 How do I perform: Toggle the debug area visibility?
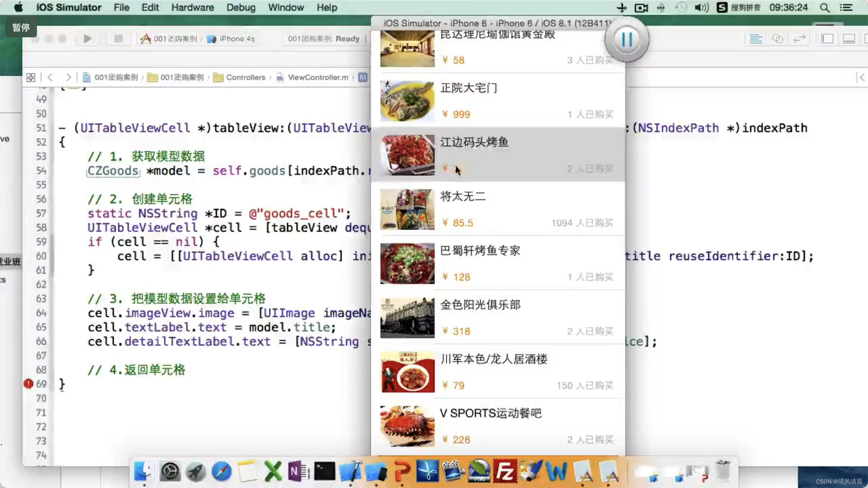[849, 39]
